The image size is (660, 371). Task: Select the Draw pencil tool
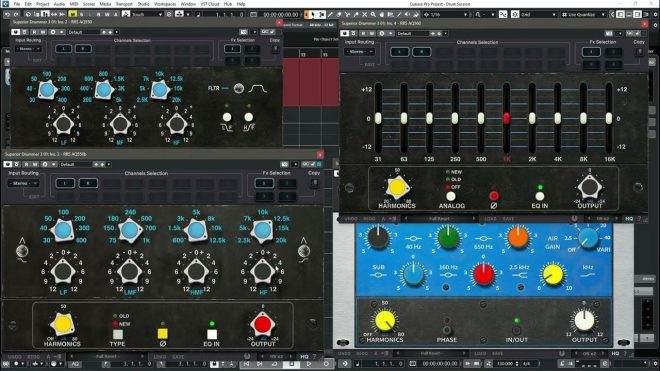(330, 14)
